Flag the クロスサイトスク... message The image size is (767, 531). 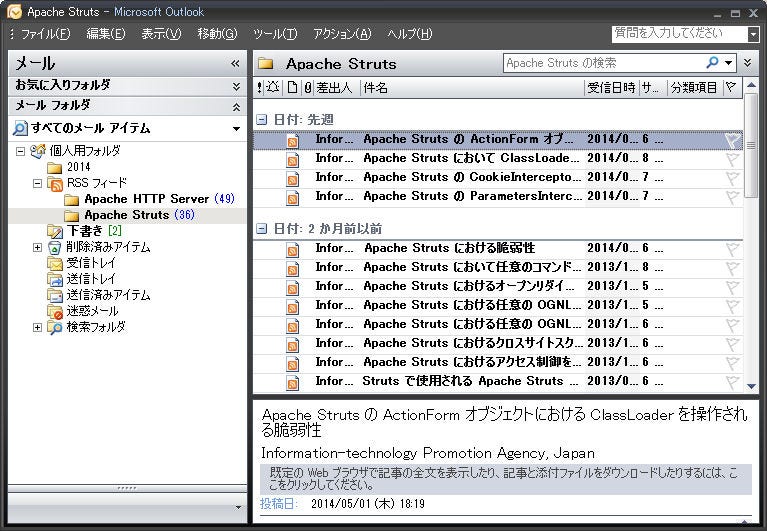click(x=732, y=345)
